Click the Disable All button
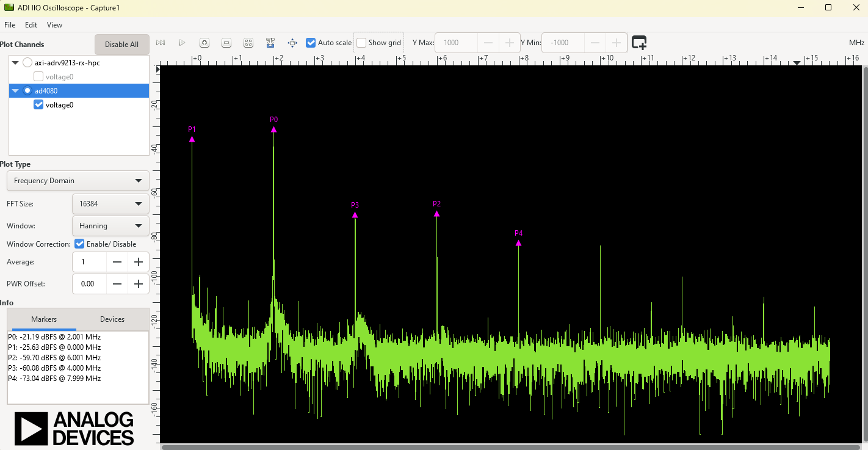Screen dimensions: 868x450 [x=121, y=45]
